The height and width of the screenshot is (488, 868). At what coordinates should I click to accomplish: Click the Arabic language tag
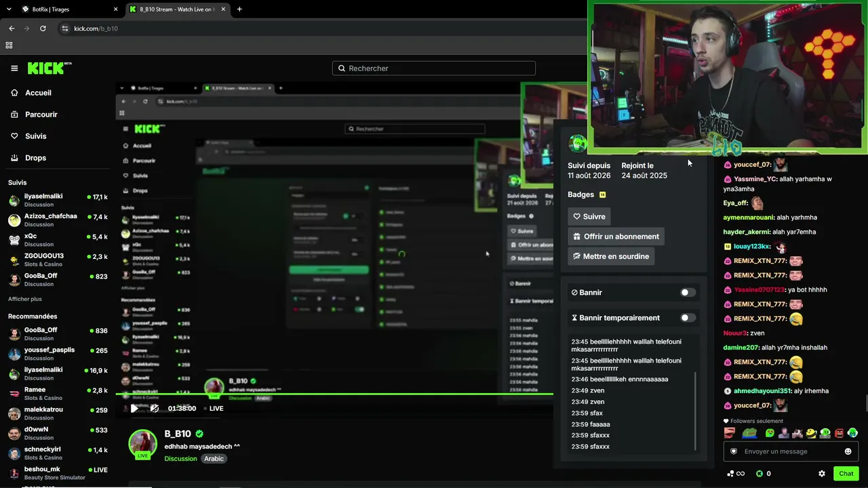click(214, 459)
